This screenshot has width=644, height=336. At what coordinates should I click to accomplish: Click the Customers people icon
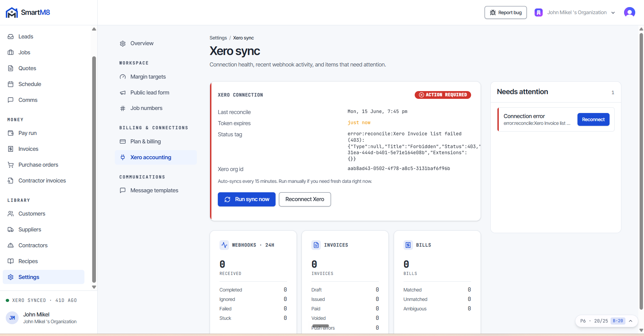pyautogui.click(x=11, y=214)
